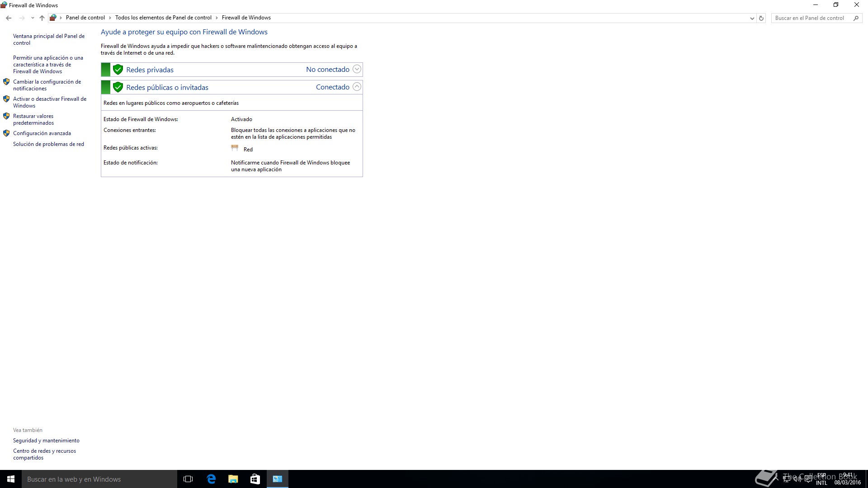This screenshot has height=488, width=868.
Task: Click shield icon beside 'Configuración avanzada'
Action: pos(6,133)
